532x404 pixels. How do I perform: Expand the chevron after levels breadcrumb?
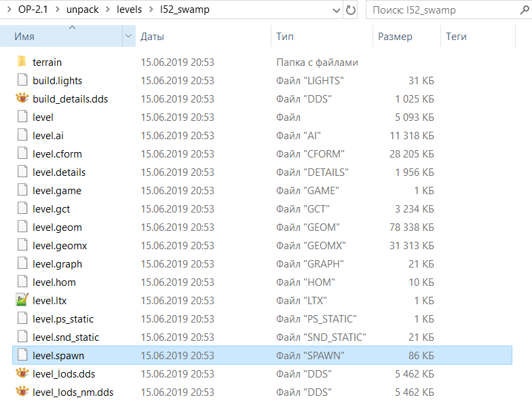click(151, 10)
